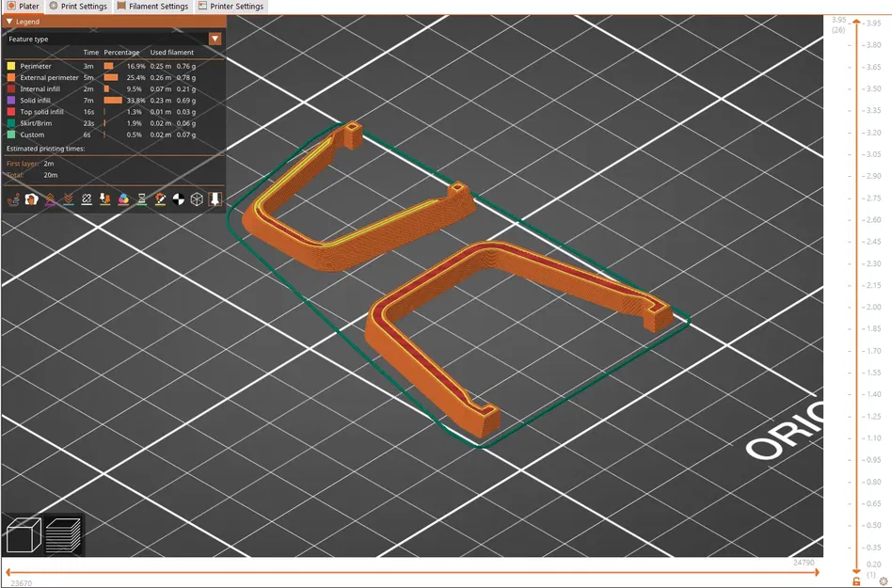Click the Print Settings tab icon
The image size is (892, 588).
point(54,6)
